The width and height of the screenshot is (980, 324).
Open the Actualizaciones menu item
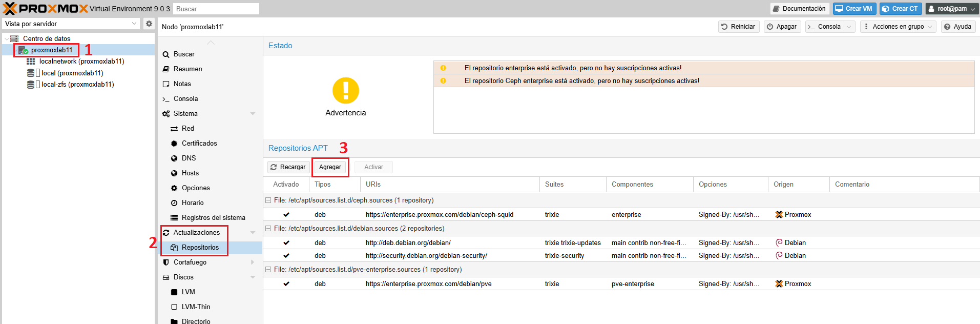pos(210,233)
